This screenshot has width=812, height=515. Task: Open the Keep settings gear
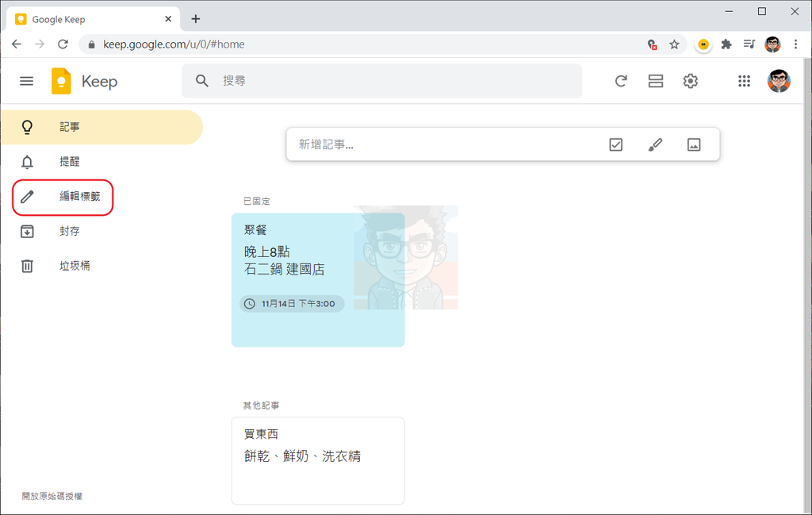[x=691, y=81]
